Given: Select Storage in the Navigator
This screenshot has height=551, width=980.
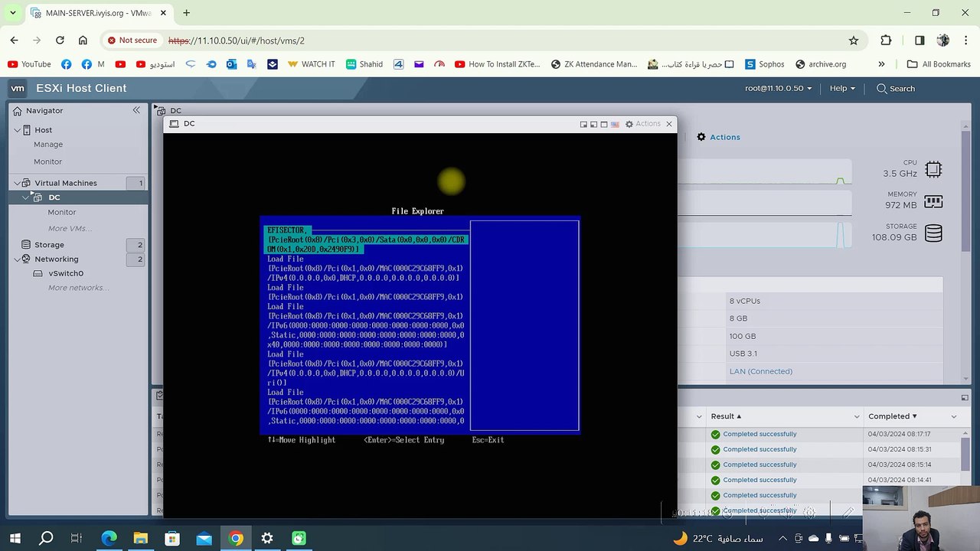Looking at the screenshot, I should pos(49,245).
